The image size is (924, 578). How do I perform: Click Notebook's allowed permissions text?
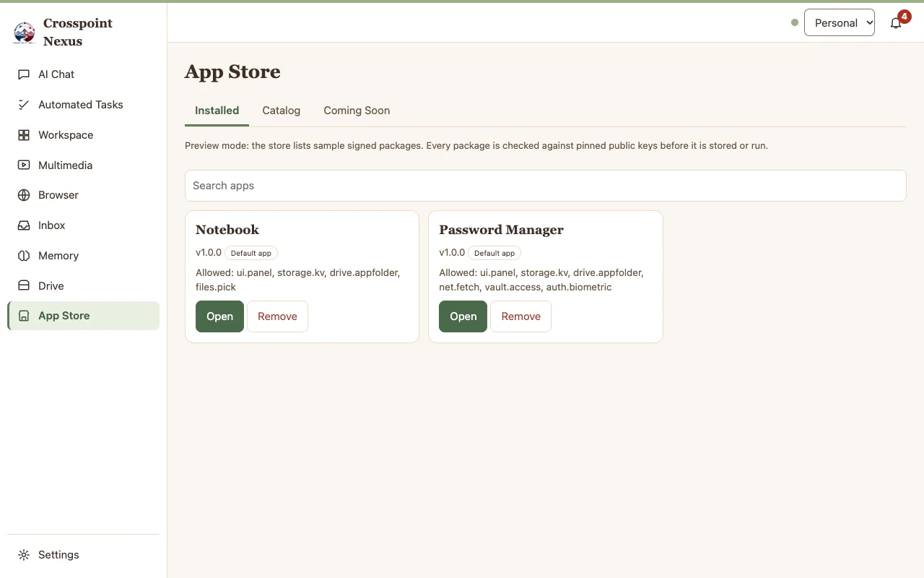(x=298, y=280)
